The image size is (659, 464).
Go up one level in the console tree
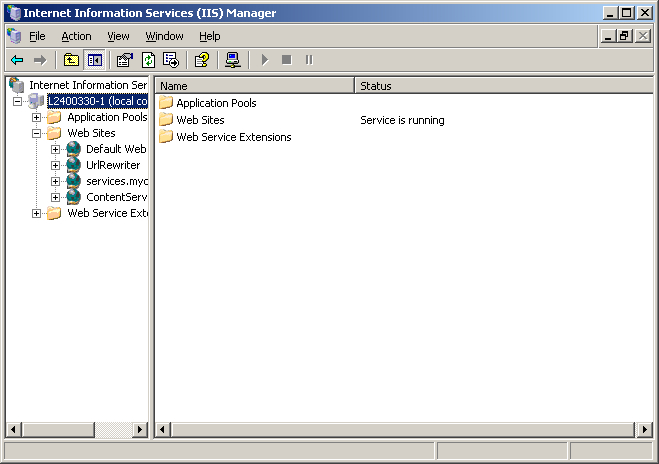click(x=71, y=60)
